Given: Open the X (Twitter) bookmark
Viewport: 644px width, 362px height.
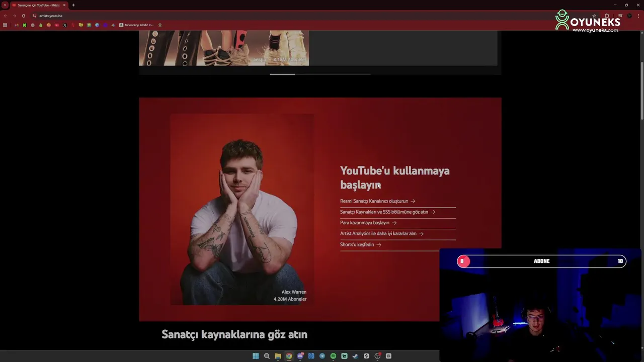Looking at the screenshot, I should tap(65, 25).
